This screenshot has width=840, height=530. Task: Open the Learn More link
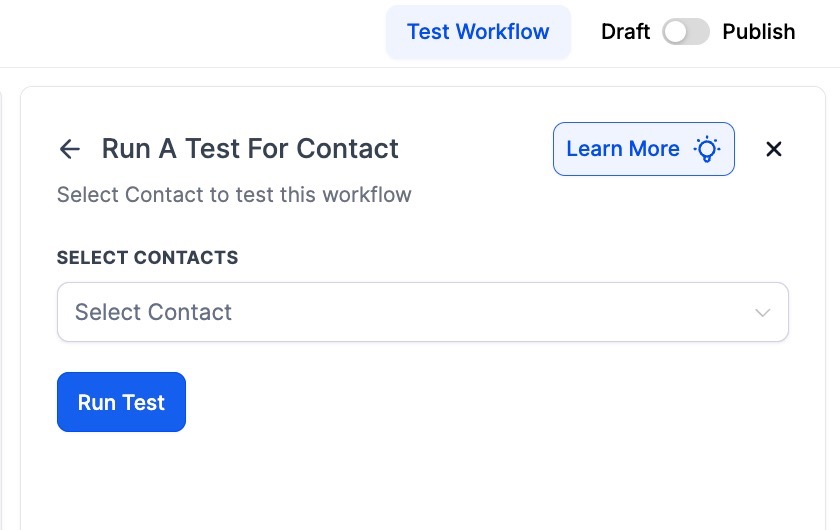pos(643,149)
